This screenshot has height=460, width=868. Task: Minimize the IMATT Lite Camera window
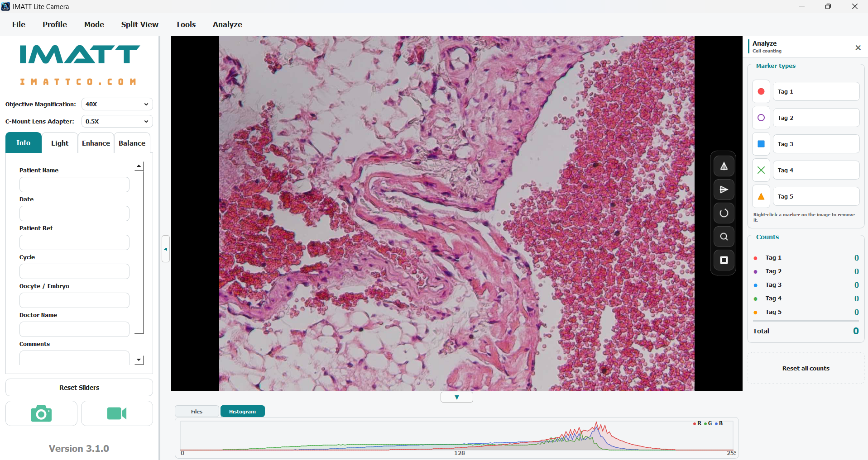[x=802, y=6]
